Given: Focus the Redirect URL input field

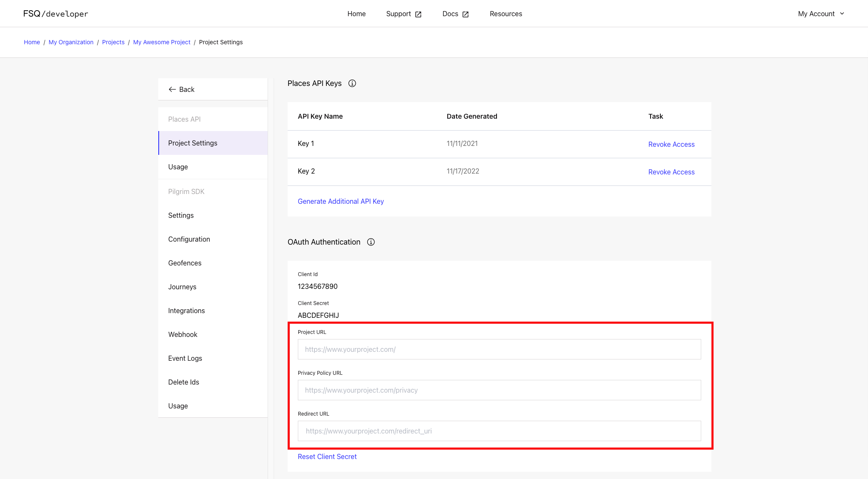Looking at the screenshot, I should pyautogui.click(x=499, y=431).
